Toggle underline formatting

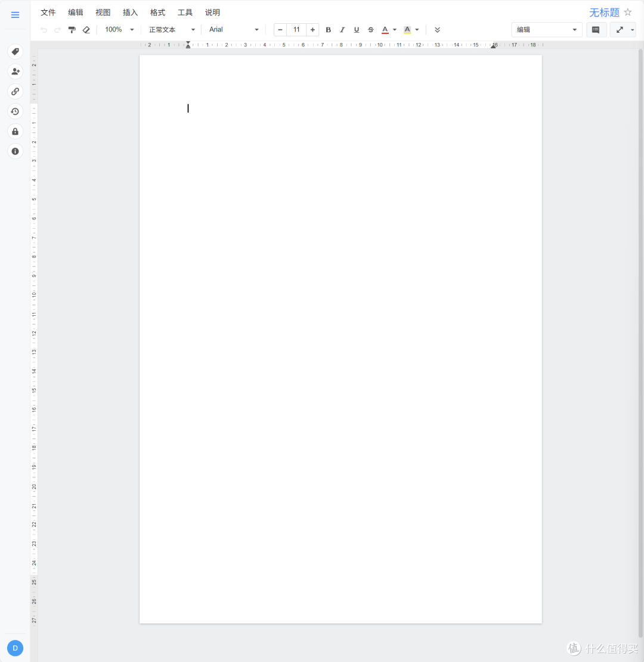click(x=356, y=30)
